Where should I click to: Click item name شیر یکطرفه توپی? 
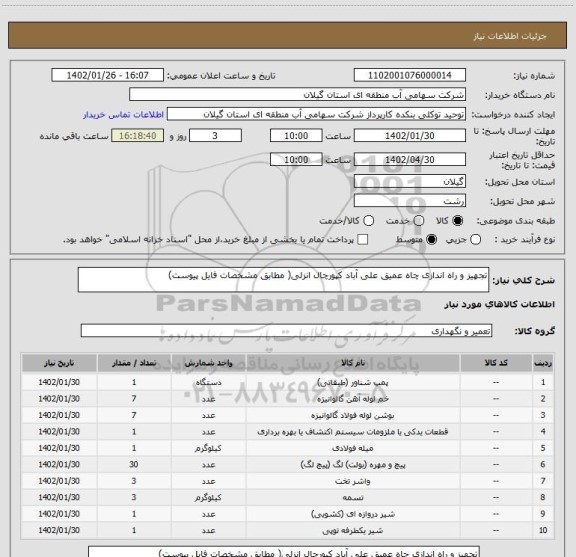(x=353, y=531)
